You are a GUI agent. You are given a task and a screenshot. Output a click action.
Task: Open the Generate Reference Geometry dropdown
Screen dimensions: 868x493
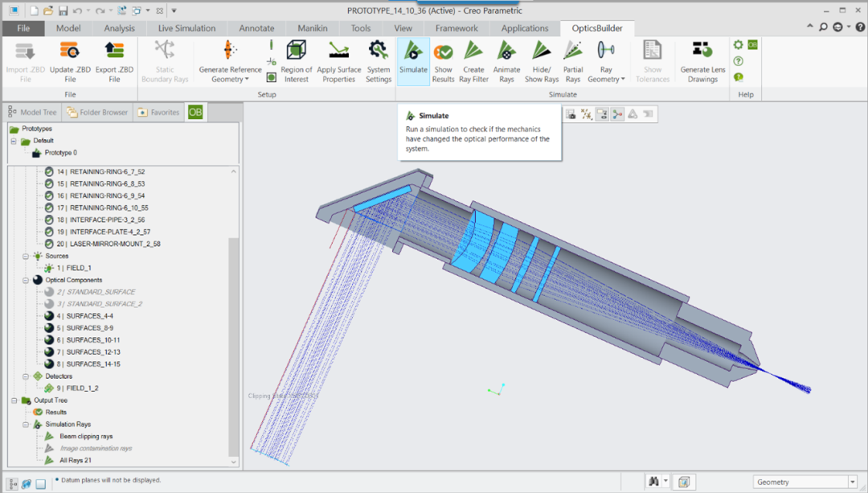[230, 61]
